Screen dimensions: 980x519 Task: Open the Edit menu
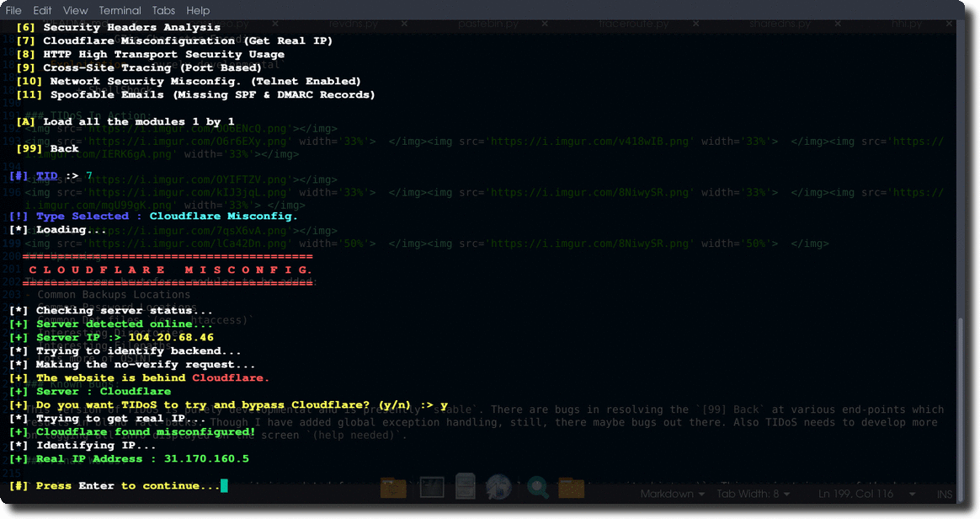[42, 10]
